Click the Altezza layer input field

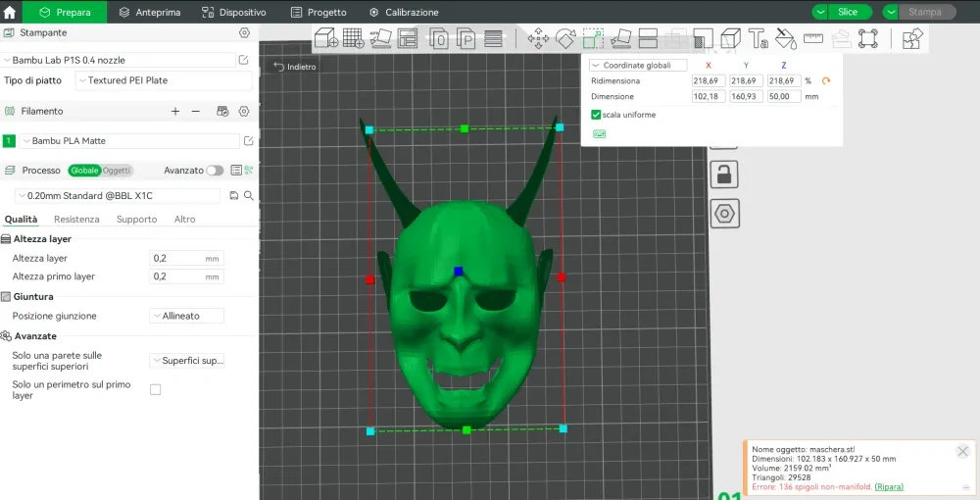coord(186,258)
